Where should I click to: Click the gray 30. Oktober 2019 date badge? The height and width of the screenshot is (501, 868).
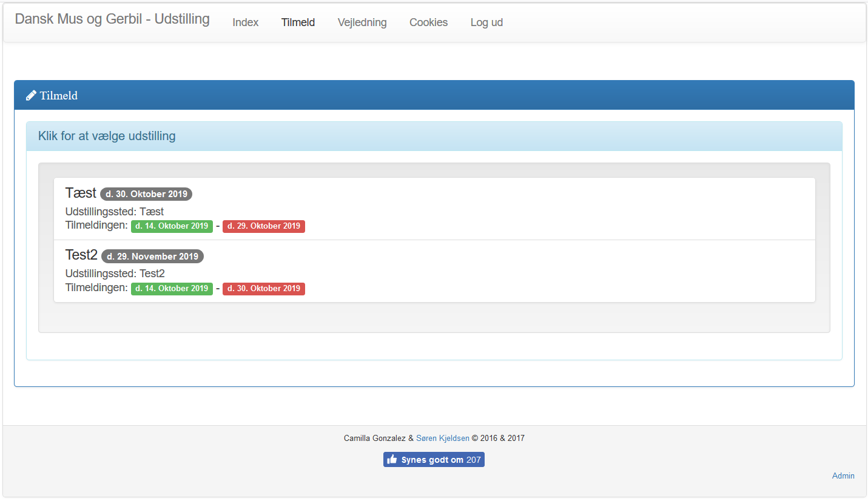pyautogui.click(x=146, y=194)
